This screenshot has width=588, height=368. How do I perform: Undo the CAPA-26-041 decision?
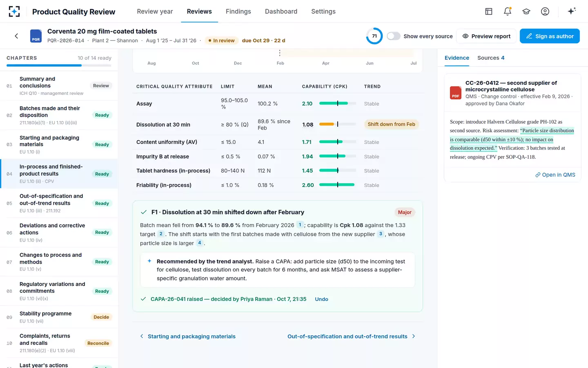(x=321, y=299)
